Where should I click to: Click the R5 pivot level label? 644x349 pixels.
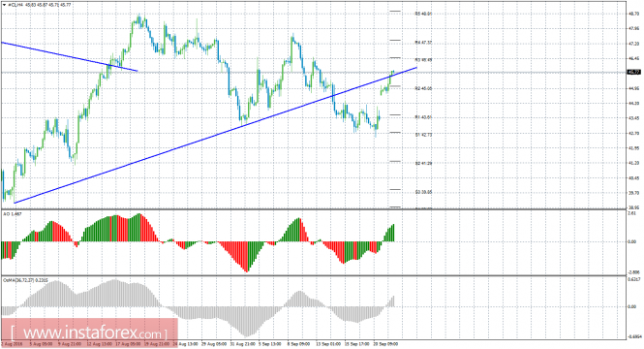(x=423, y=14)
